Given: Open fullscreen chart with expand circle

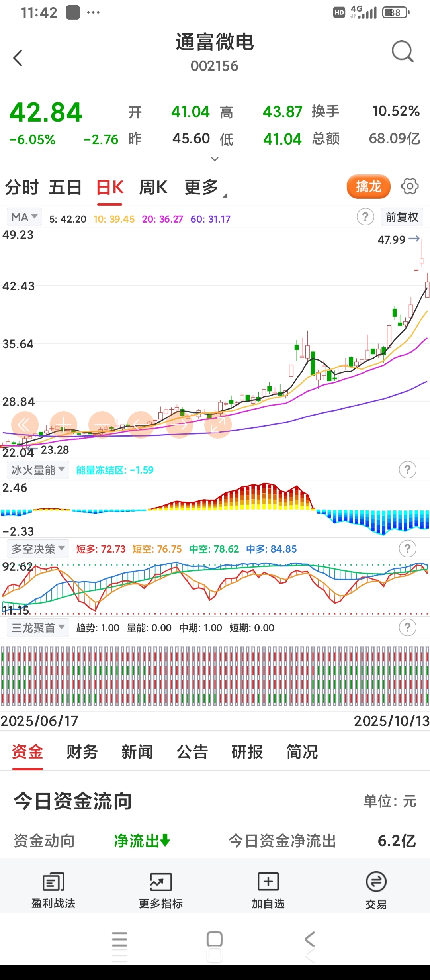Looking at the screenshot, I should click(218, 425).
